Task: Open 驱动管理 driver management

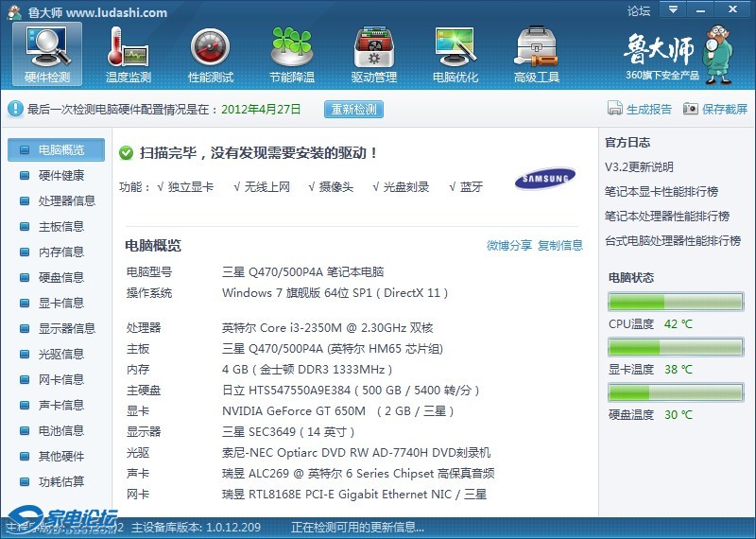Action: (x=373, y=54)
